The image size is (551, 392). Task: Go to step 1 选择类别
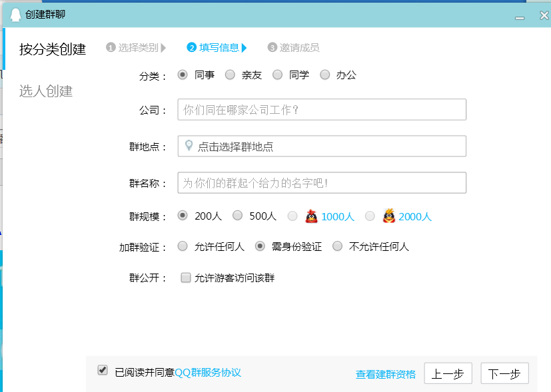pos(136,47)
